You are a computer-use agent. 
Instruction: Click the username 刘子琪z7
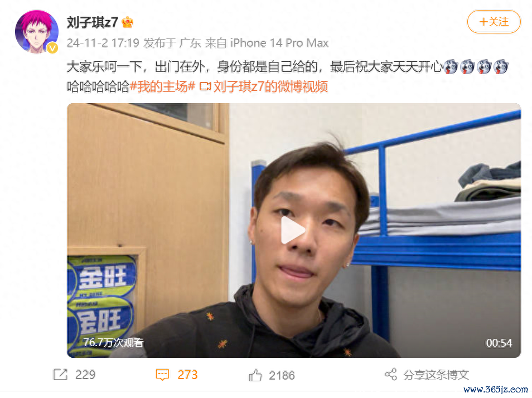pos(92,22)
